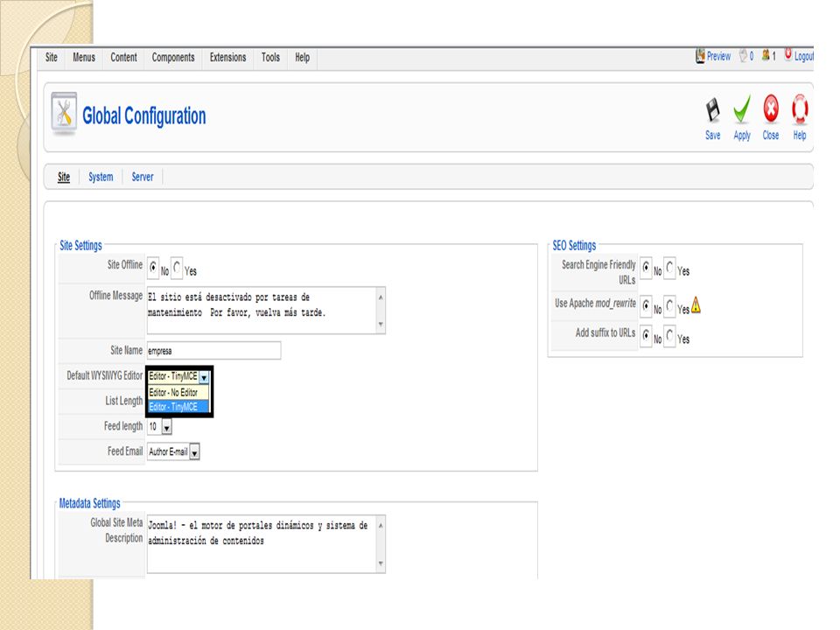Screen dimensions: 840x630
Task: Click the Logout link text
Action: click(803, 56)
